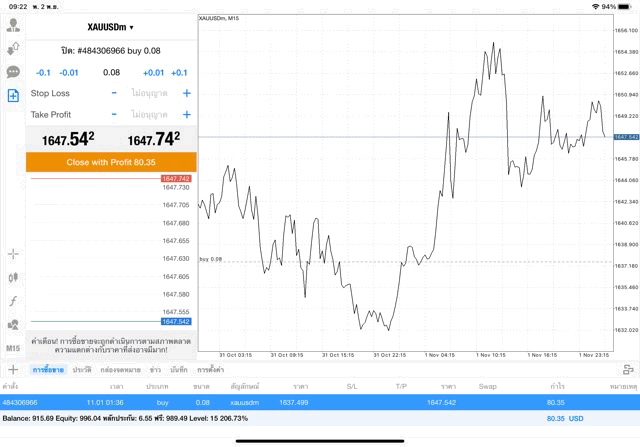The image size is (640, 447).
Task: Tap the 80.35 profit cell in order row
Action: [x=556, y=403]
